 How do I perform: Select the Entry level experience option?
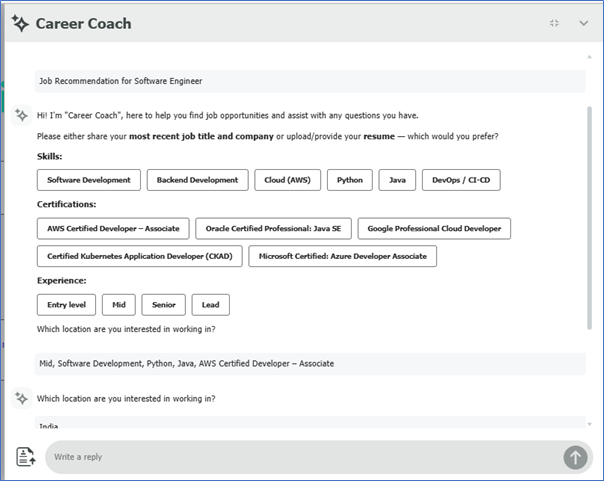pos(66,304)
